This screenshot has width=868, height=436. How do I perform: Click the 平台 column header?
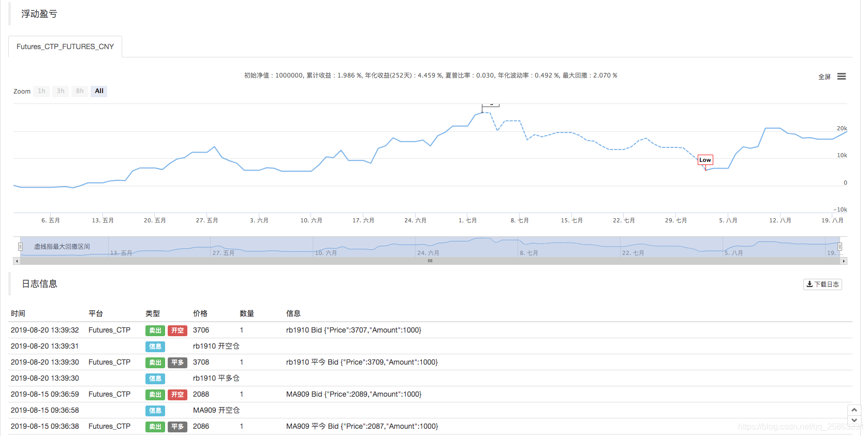tap(96, 313)
